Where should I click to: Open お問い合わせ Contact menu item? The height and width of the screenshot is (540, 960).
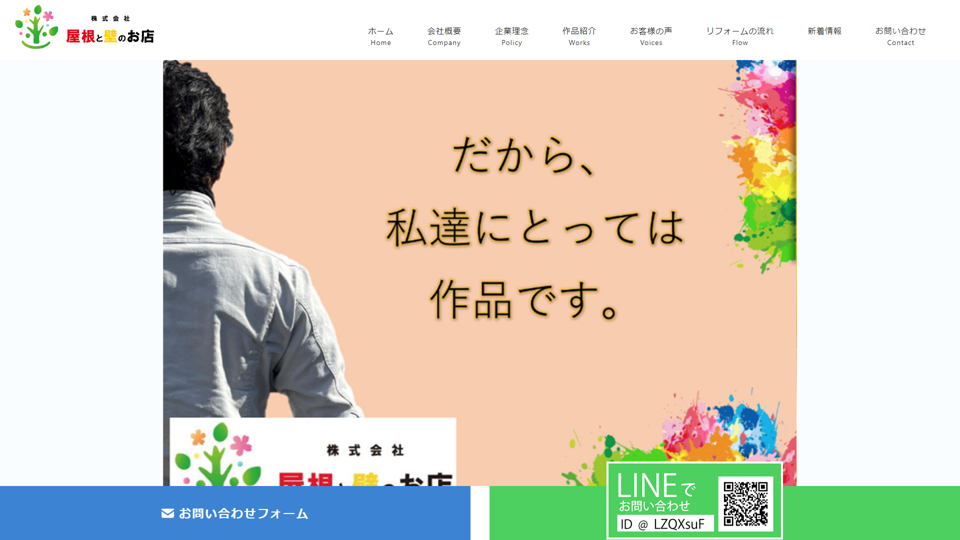900,36
